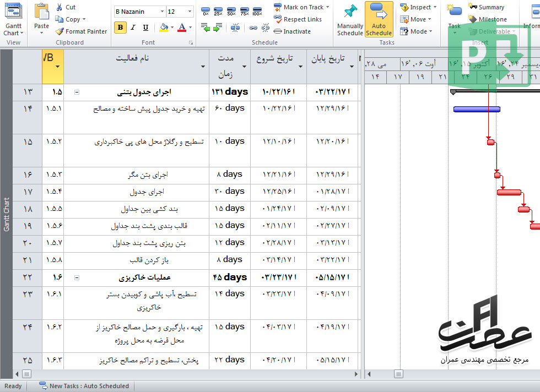Open the Move menu

click(415, 19)
